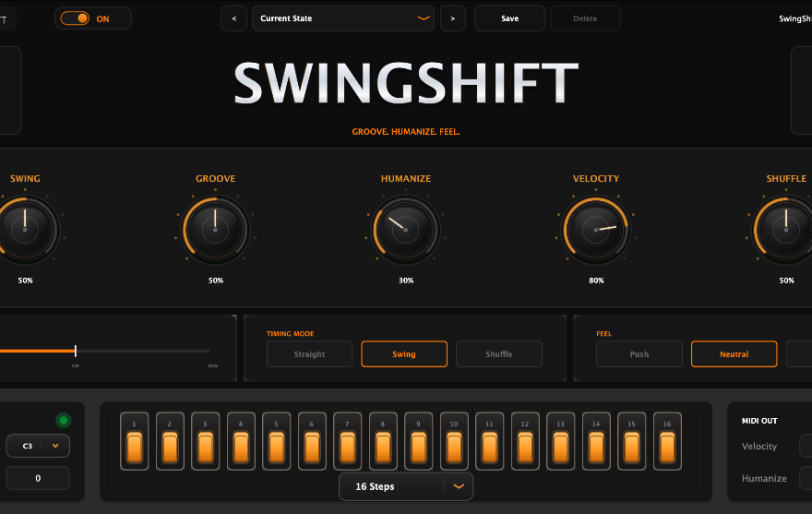Click the MIDI OUT Humanize label
Screen dimensions: 812x514
click(x=764, y=478)
